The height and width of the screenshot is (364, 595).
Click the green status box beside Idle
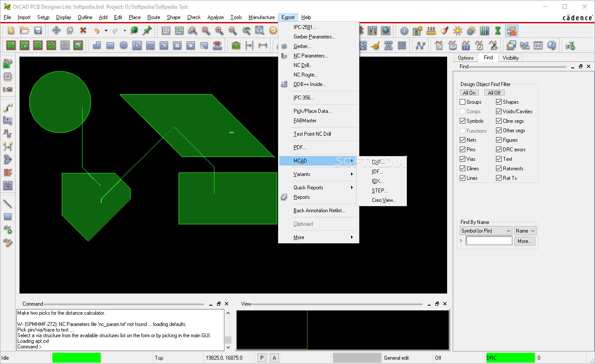(x=77, y=358)
